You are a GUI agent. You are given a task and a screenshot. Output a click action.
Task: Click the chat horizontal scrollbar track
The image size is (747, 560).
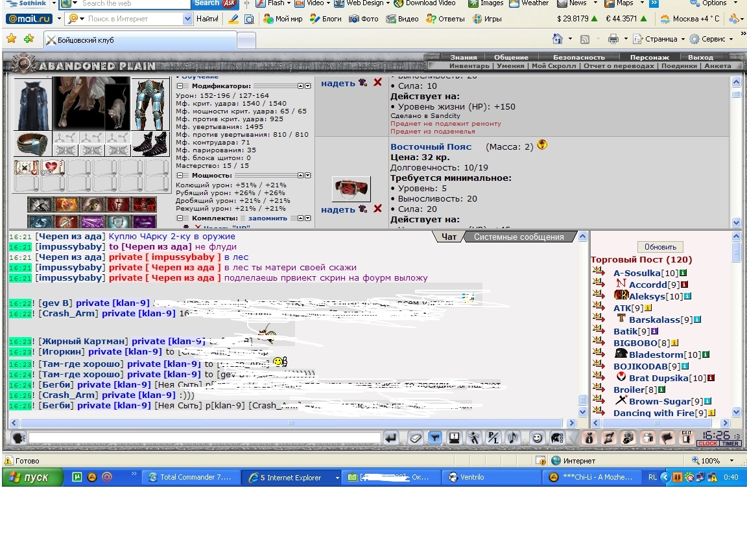coord(291,423)
